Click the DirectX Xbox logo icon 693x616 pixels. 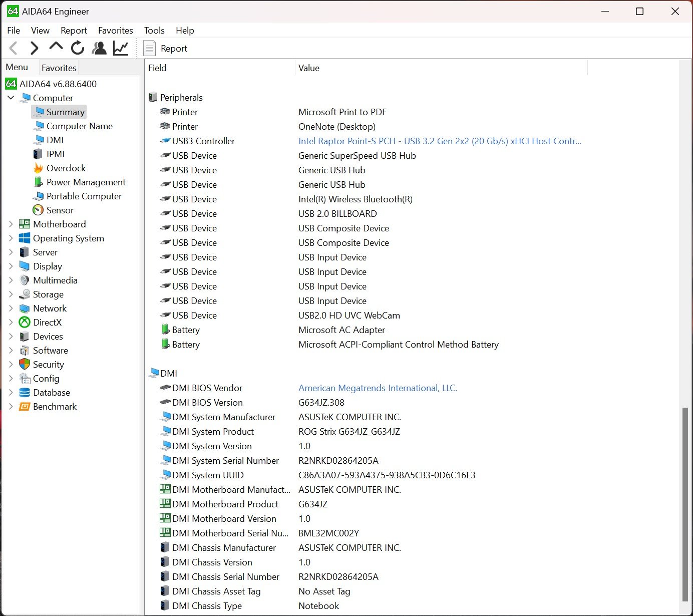click(x=25, y=323)
